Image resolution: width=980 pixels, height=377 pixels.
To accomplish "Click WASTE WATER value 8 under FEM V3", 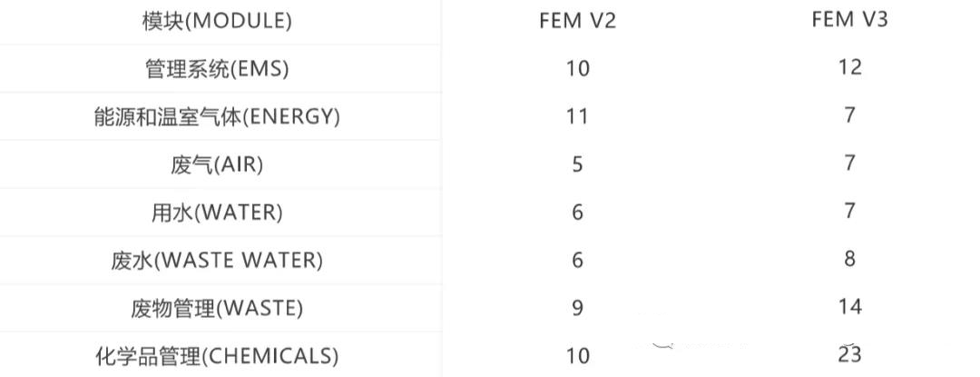I will (849, 259).
